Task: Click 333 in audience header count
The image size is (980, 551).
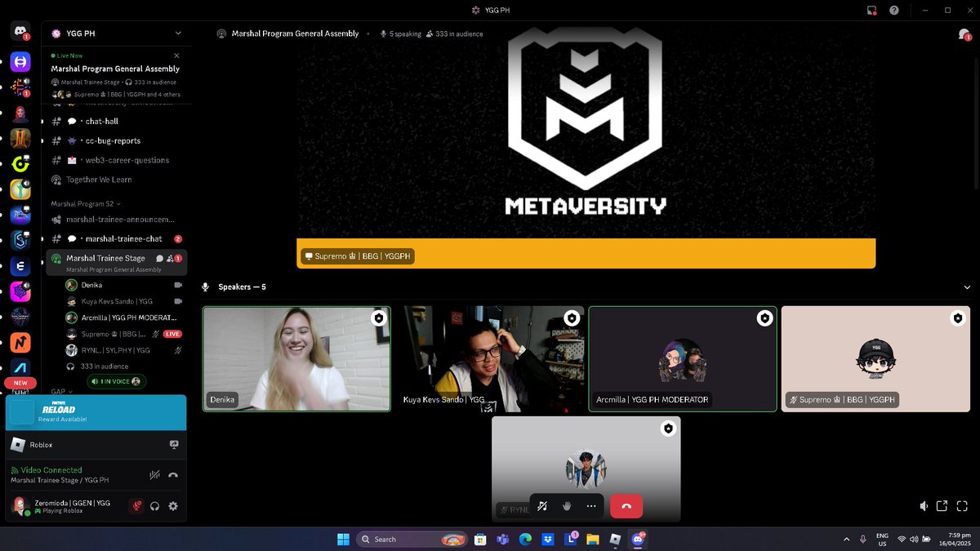Action: point(454,33)
